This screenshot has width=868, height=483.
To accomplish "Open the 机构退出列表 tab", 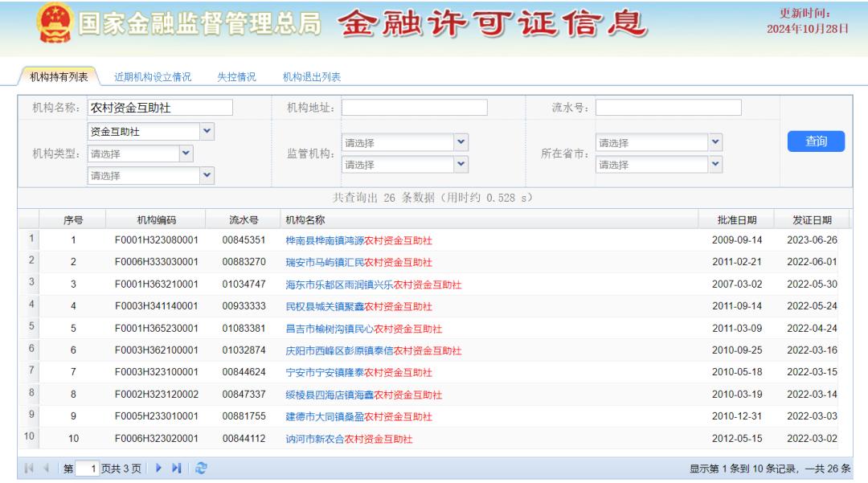I will (312, 77).
